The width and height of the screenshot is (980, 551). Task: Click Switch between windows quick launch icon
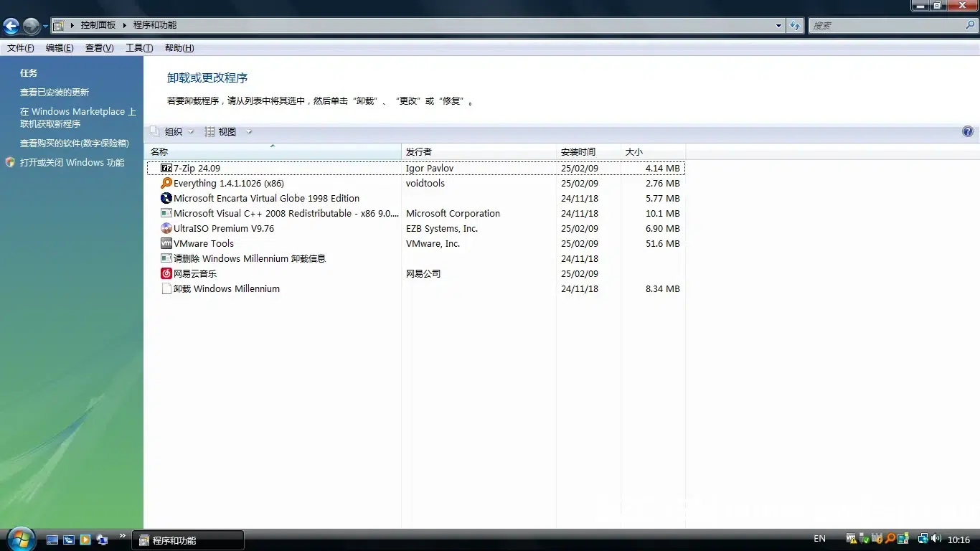(69, 540)
